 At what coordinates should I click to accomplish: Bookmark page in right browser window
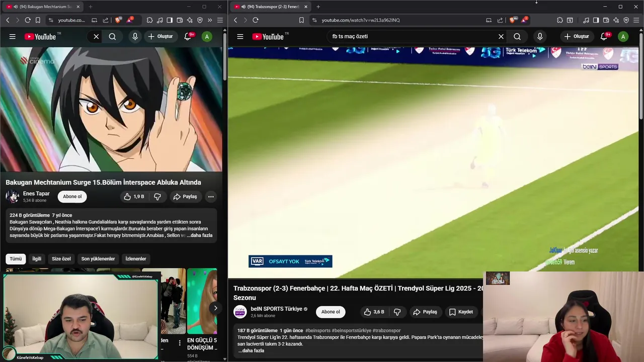301,20
